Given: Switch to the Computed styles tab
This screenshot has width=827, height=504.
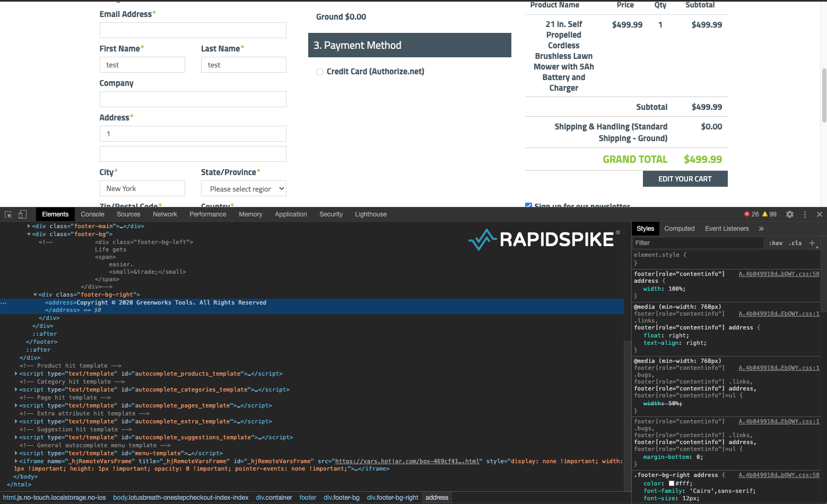Looking at the screenshot, I should [x=679, y=229].
